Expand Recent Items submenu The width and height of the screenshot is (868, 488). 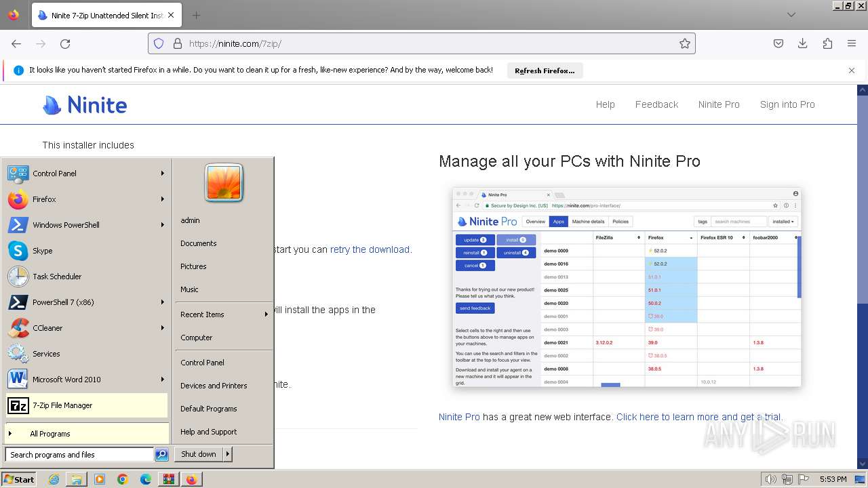224,314
